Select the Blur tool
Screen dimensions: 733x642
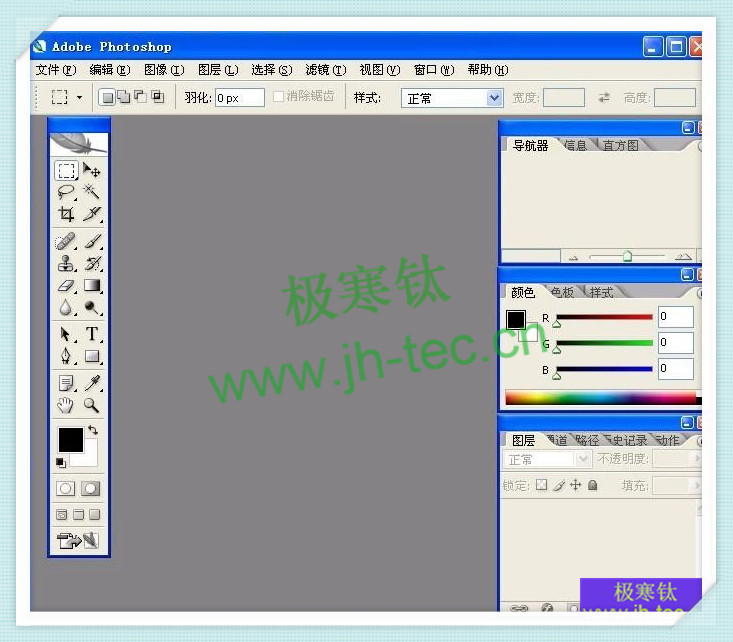click(66, 308)
